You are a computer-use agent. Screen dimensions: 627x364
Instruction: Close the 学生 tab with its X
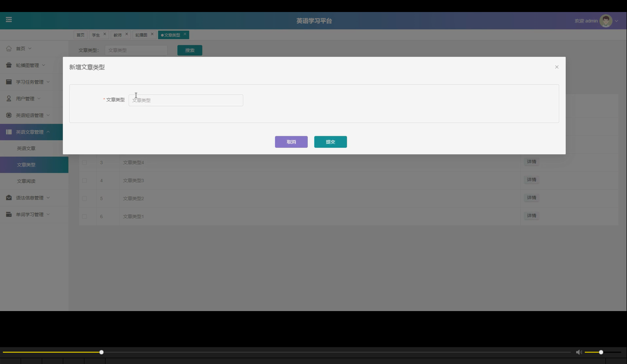click(x=105, y=34)
